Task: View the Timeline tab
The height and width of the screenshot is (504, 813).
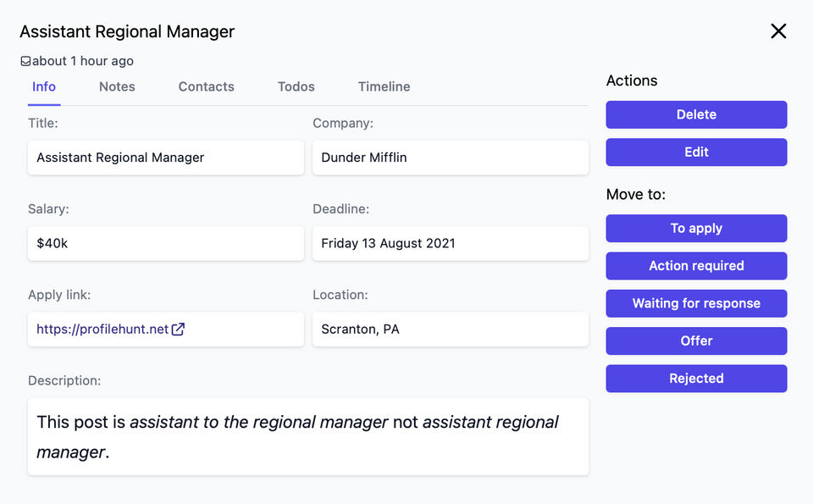Action: 384,86
